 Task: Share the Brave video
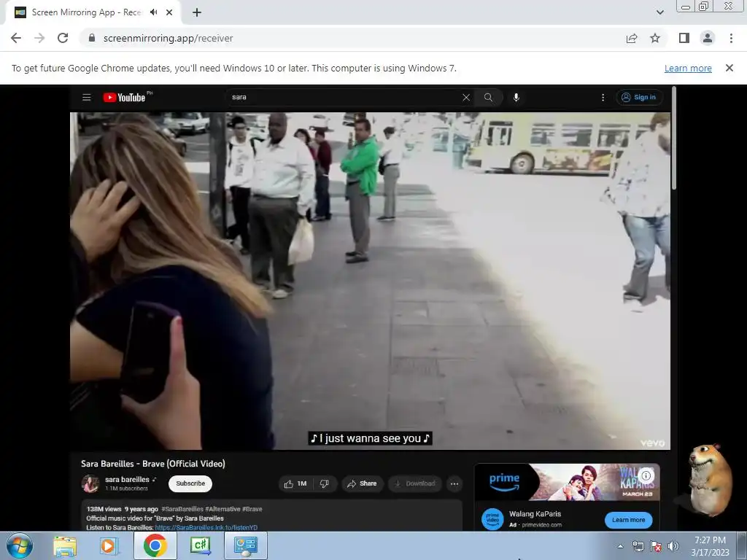362,483
